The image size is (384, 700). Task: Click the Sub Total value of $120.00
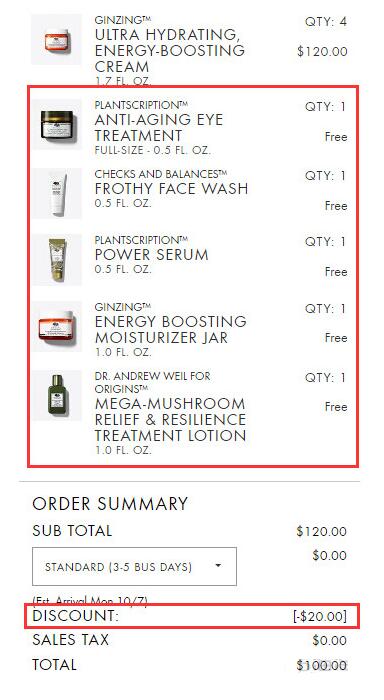[x=321, y=531]
